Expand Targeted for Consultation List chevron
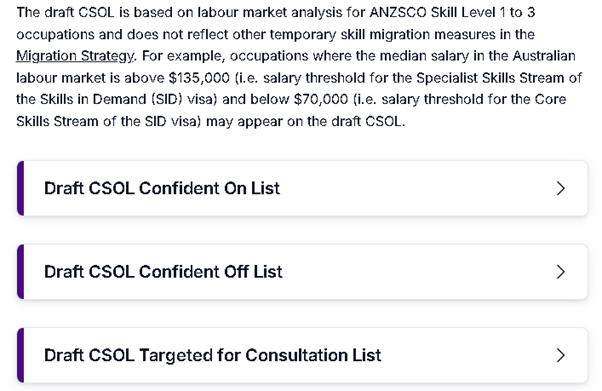Screen dimensions: 602x391 coord(561,355)
